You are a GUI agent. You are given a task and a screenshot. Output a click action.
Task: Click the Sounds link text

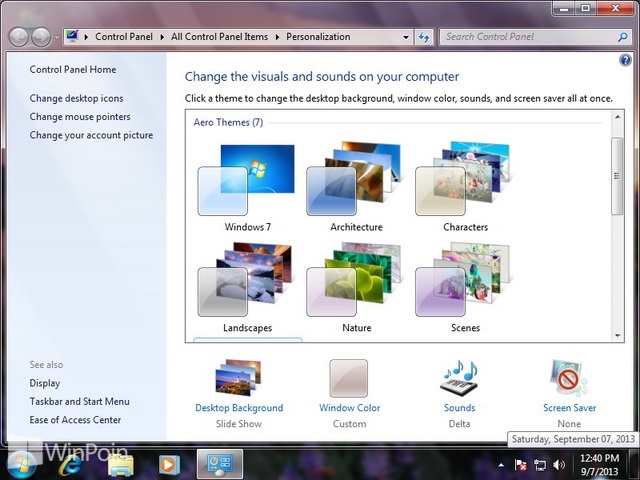460,408
